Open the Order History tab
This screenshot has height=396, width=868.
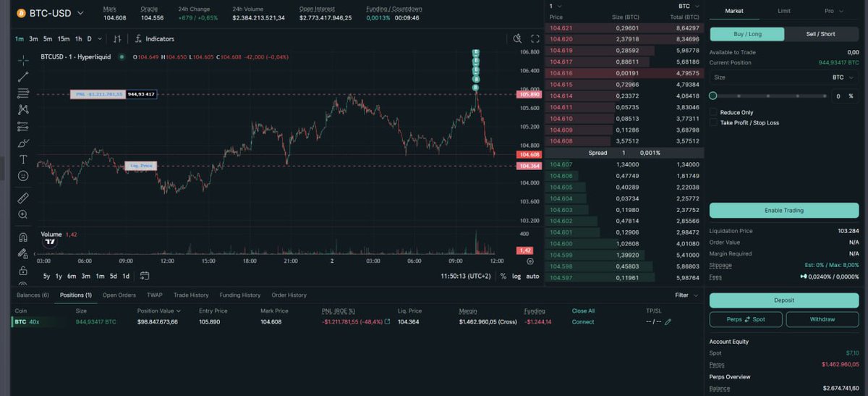[x=289, y=295]
